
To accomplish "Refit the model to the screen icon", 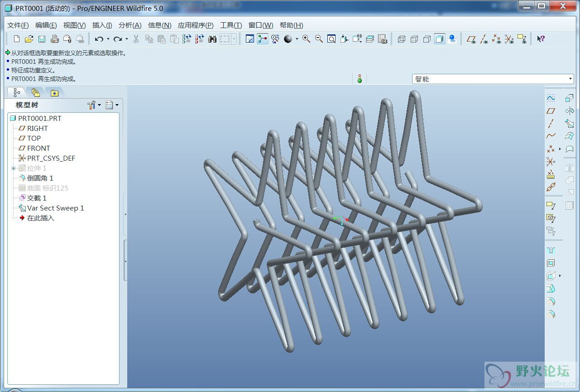I will click(x=331, y=39).
